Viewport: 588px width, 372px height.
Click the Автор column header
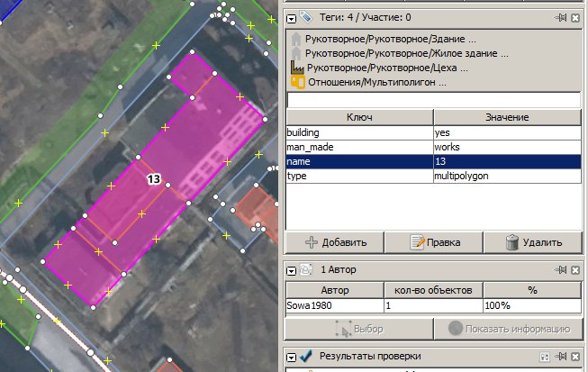(x=335, y=290)
